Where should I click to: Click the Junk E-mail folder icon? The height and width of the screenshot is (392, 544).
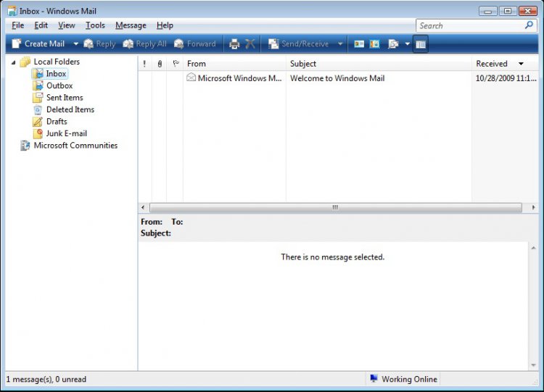click(38, 133)
